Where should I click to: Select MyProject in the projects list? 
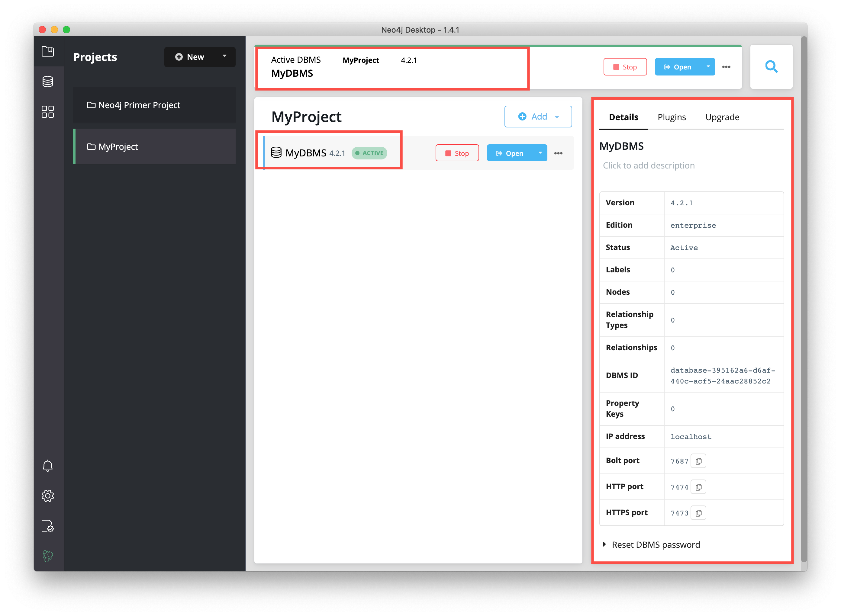click(154, 146)
